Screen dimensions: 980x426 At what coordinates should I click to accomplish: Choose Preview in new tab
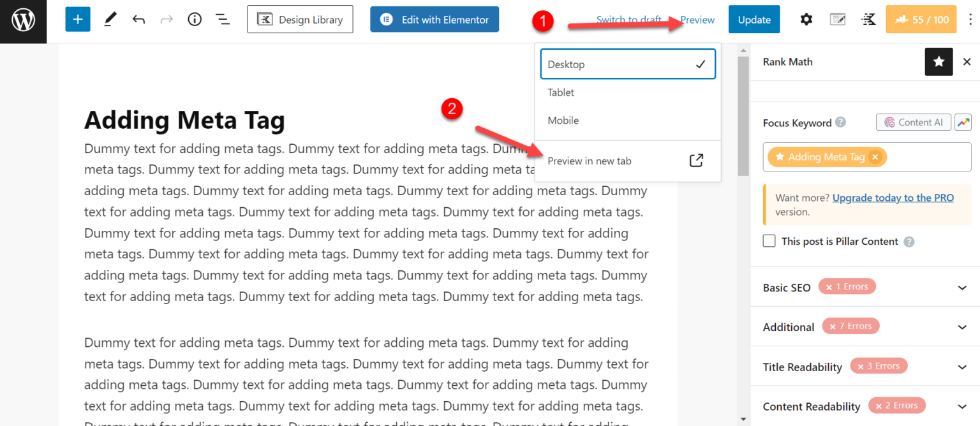[x=628, y=161]
